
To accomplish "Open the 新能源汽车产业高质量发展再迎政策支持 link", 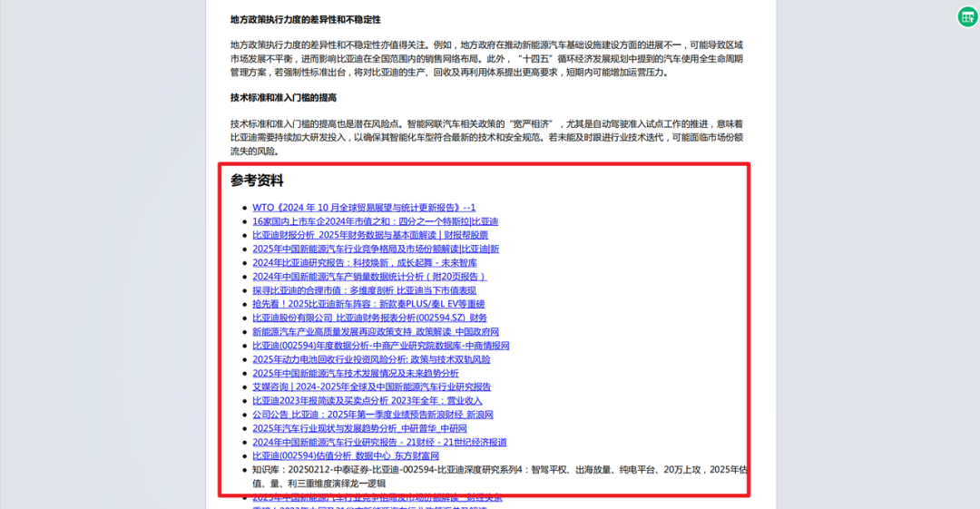I will (x=376, y=331).
